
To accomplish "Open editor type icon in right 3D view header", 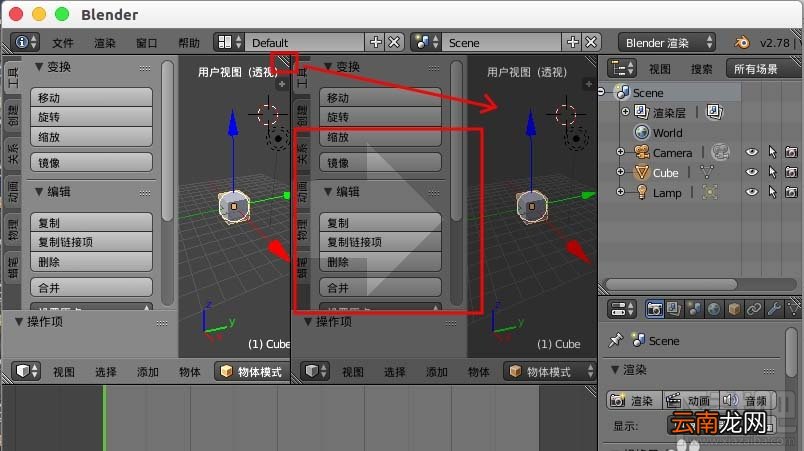I will [x=315, y=371].
